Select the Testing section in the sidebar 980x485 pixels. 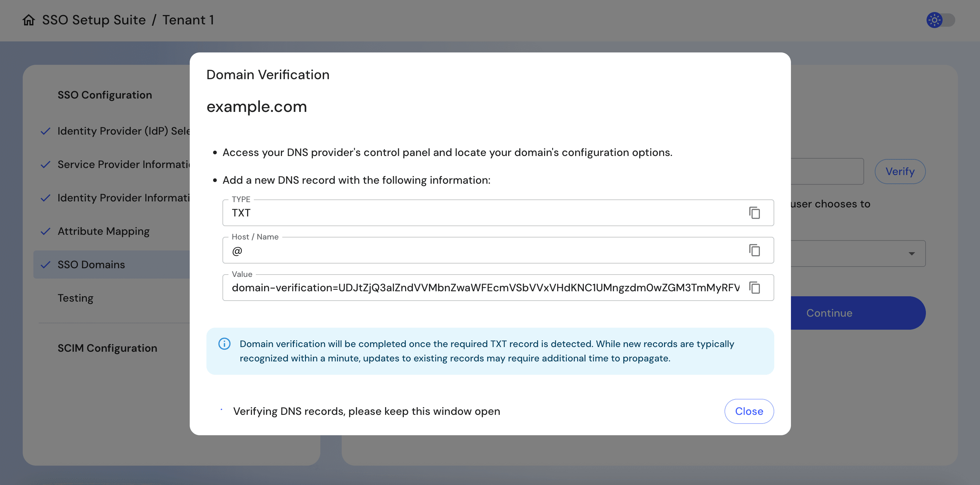pos(75,298)
